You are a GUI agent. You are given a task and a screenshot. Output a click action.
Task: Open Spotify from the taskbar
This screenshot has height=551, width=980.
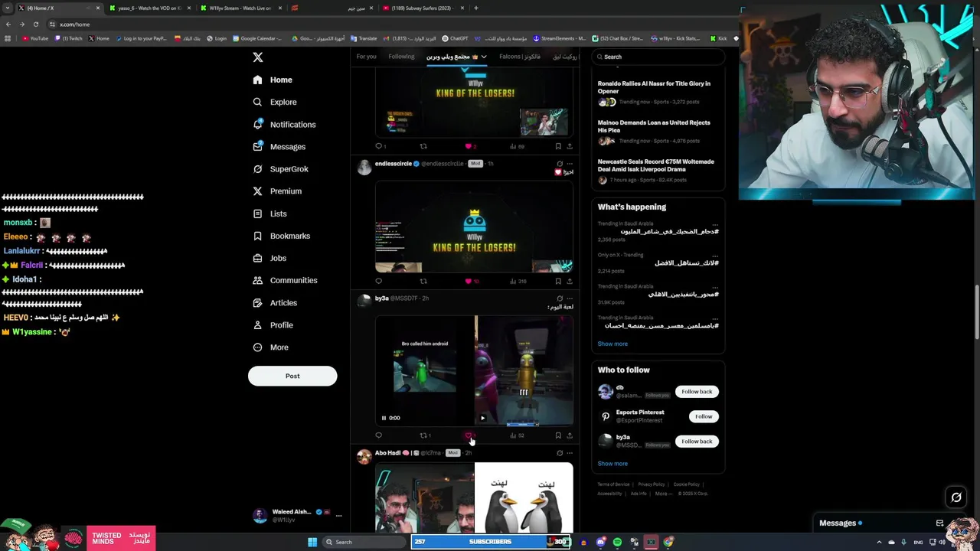(x=617, y=542)
